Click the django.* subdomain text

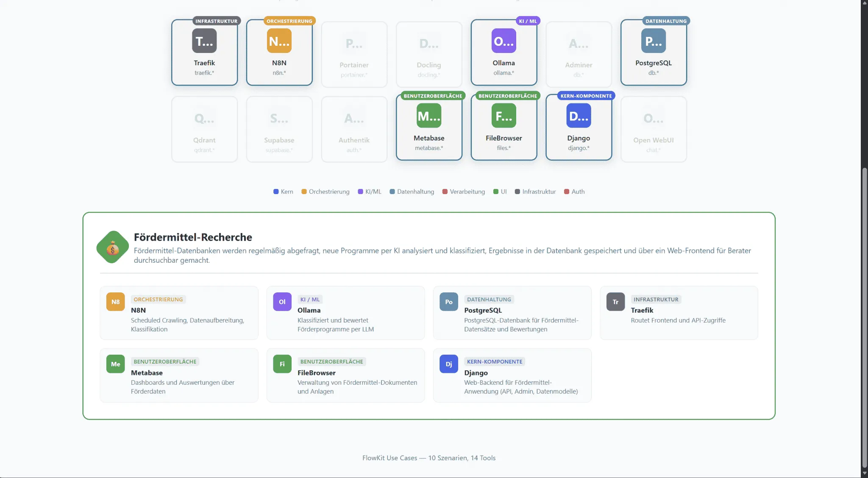click(x=579, y=148)
